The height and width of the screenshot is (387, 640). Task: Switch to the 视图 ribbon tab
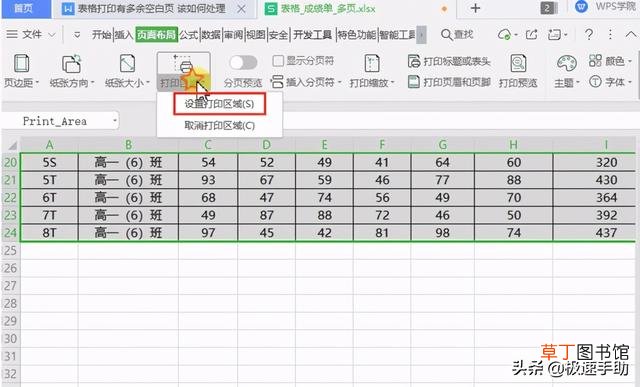click(x=256, y=35)
